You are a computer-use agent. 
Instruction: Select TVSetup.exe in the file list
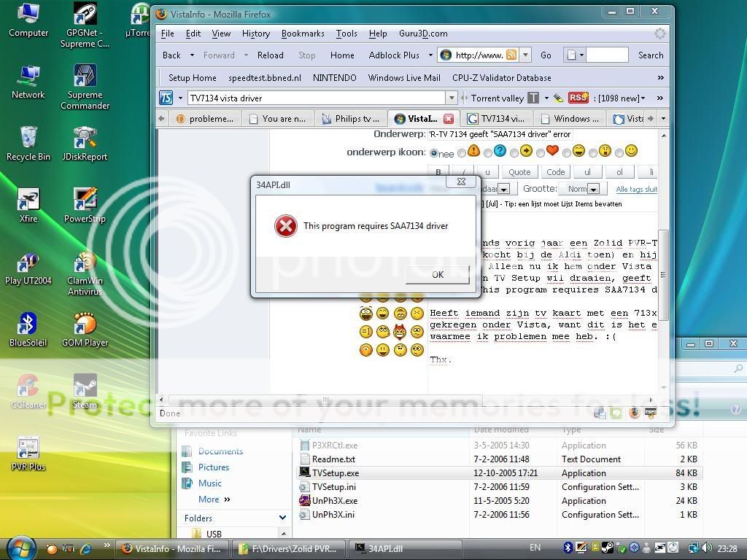[x=336, y=473]
